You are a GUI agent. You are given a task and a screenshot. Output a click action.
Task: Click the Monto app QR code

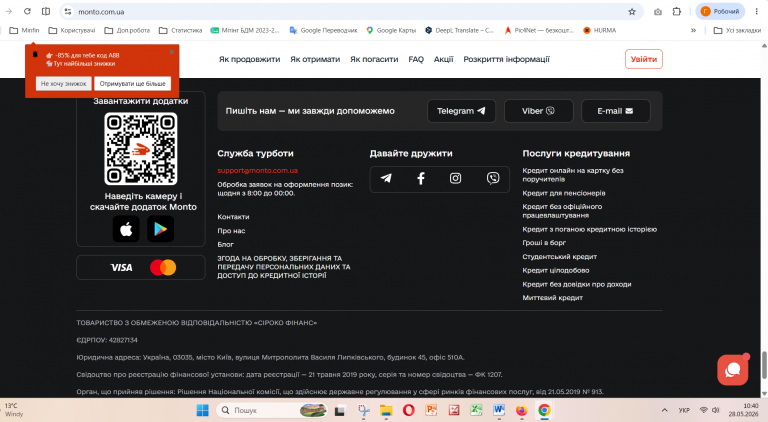(141, 149)
